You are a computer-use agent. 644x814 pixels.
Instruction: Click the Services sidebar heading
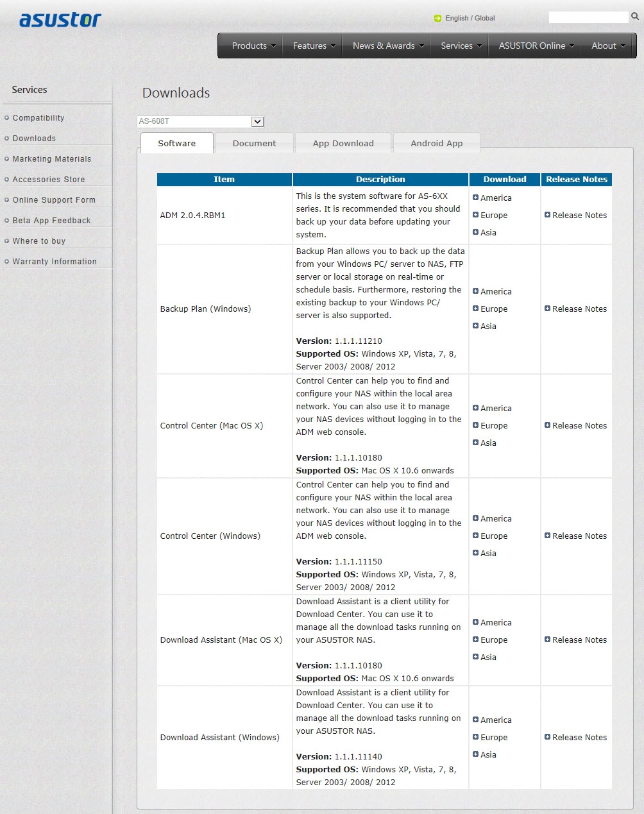tap(30, 90)
